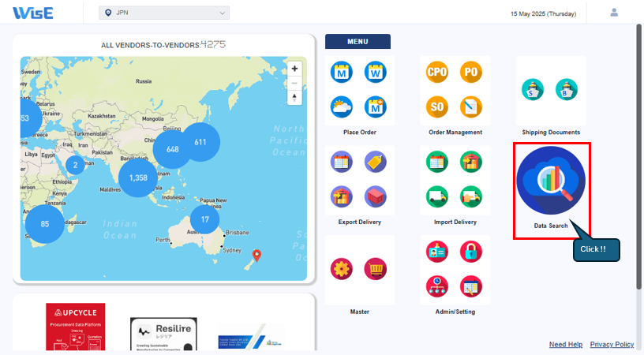Select the SO order icon

437,106
